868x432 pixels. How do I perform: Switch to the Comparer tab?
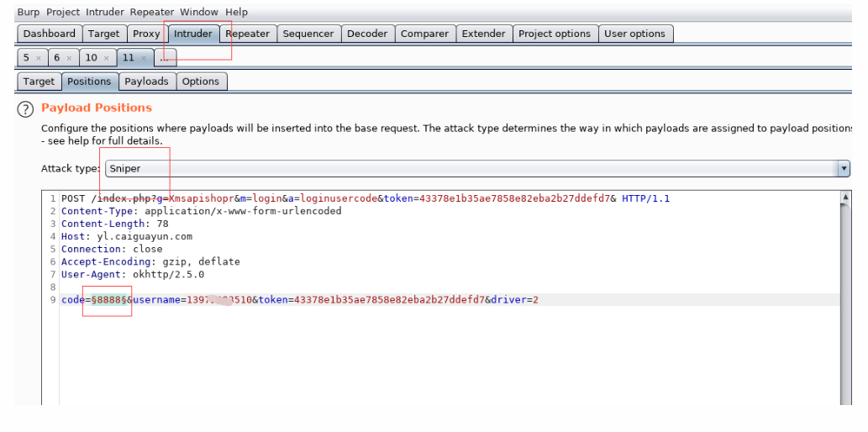coord(424,34)
